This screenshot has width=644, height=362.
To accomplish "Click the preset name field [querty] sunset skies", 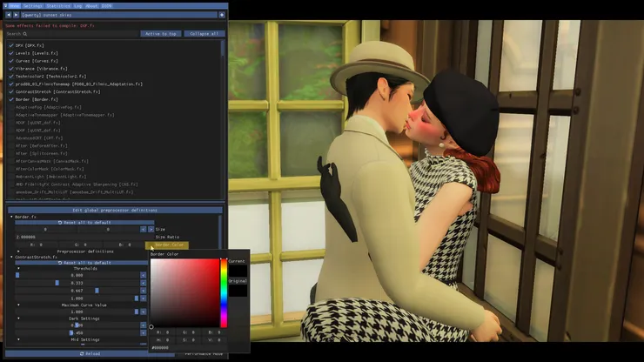I will pyautogui.click(x=119, y=15).
